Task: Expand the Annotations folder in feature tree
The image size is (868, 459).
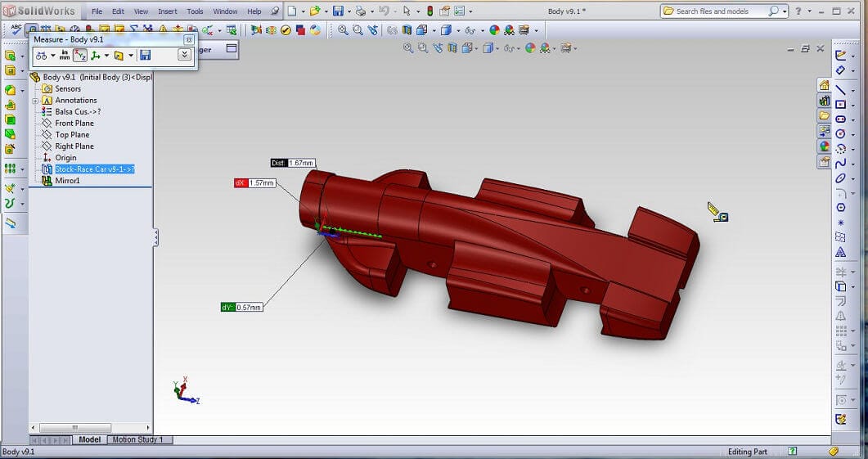Action: 36,101
